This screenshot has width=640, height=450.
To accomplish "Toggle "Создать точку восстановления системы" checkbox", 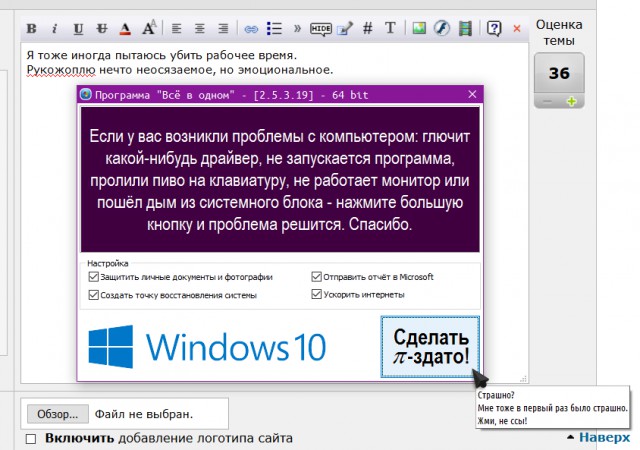I will [93, 295].
